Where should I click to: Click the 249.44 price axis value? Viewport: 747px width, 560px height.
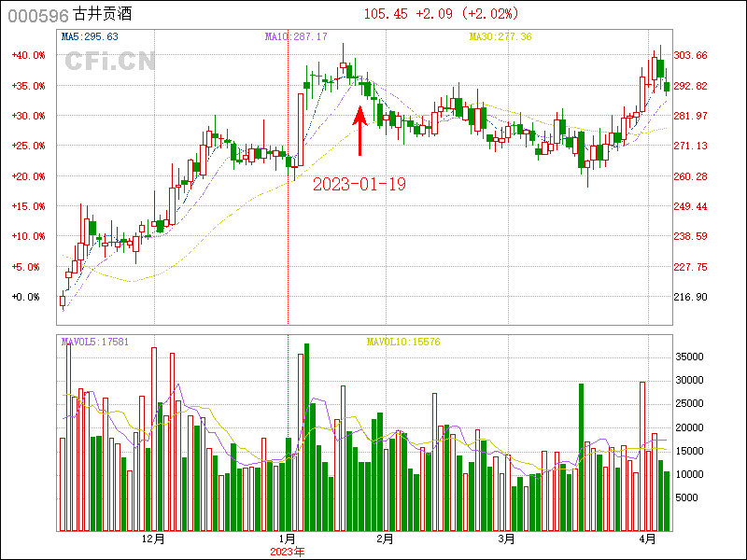pyautogui.click(x=690, y=206)
